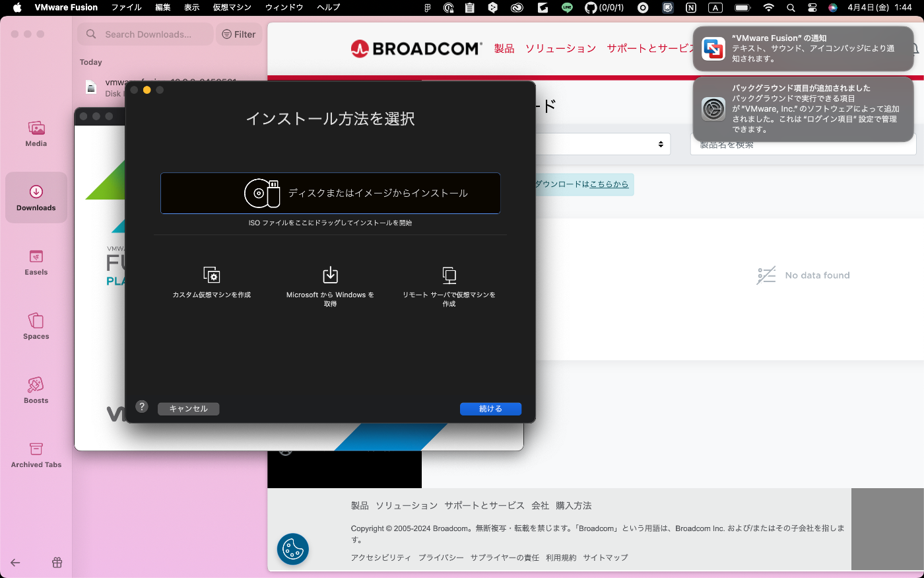924x578 pixels.
Task: Open the ヘルプ menu
Action: (329, 7)
